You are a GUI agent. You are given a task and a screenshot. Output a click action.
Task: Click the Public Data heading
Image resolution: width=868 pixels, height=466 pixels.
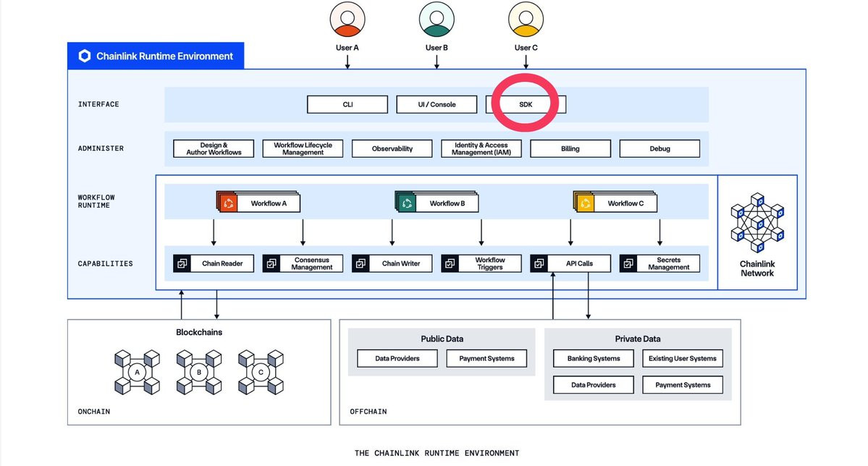(x=442, y=339)
